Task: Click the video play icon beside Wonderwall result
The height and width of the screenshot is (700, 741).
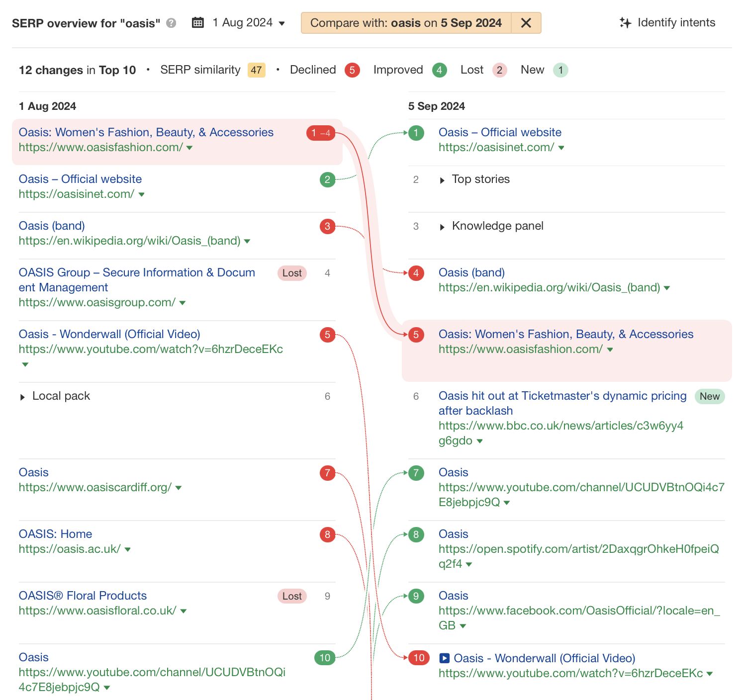Action: coord(444,658)
